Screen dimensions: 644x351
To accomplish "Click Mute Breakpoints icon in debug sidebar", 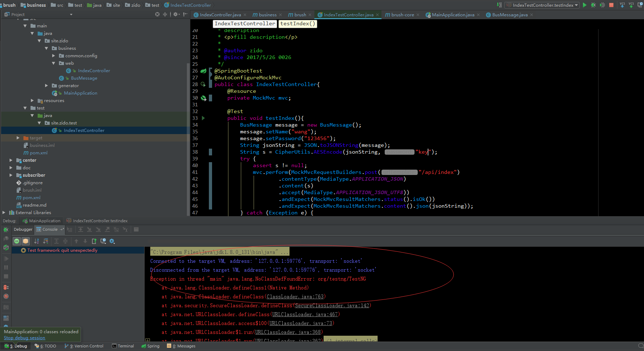I will (6, 296).
